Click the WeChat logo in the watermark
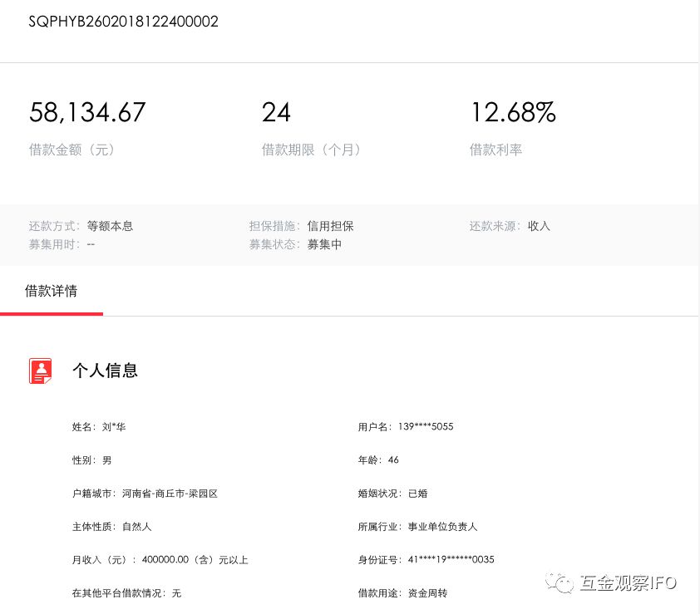Screen dimensions: 700x614 [x=564, y=582]
